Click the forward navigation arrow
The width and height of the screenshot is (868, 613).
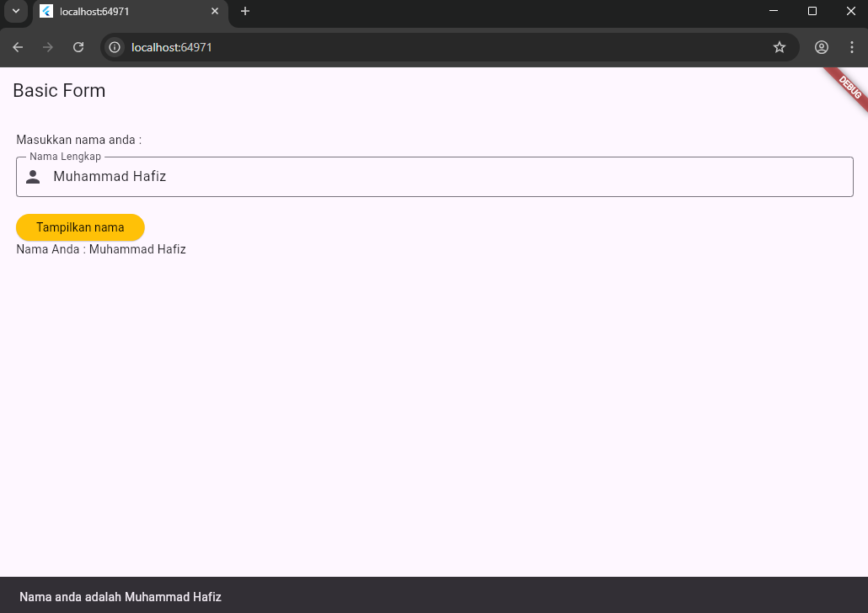[x=48, y=47]
